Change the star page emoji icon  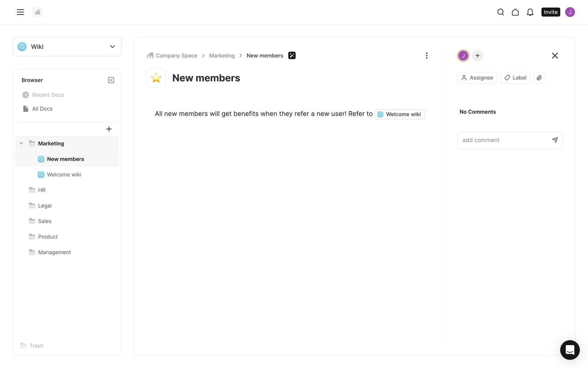tap(156, 78)
